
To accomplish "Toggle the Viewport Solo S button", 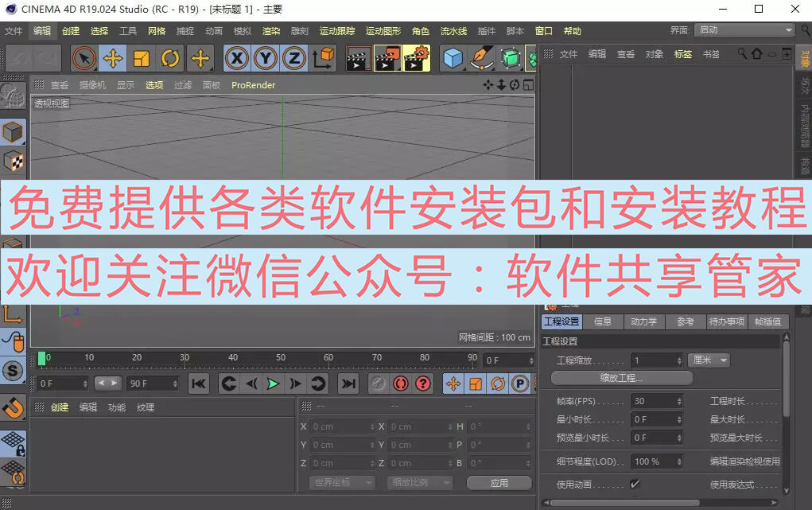I will [13, 371].
